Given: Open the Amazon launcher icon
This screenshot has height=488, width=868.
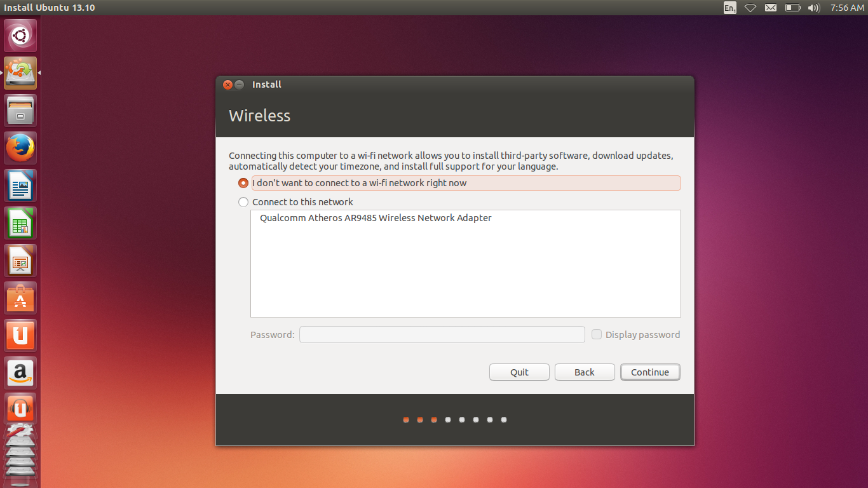Looking at the screenshot, I should coord(20,373).
